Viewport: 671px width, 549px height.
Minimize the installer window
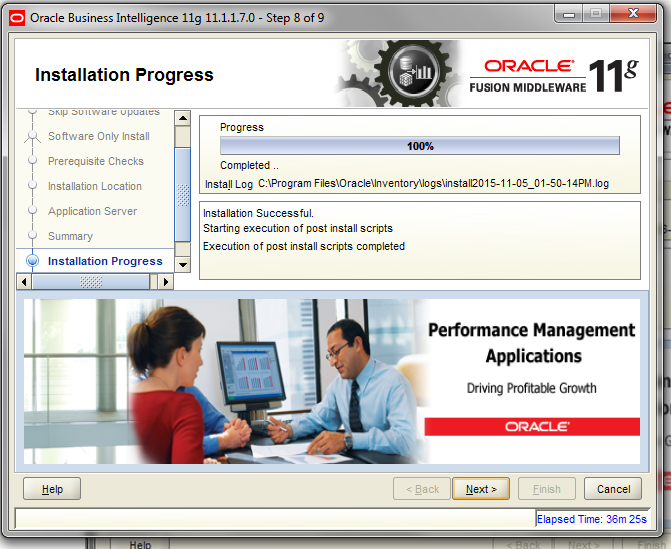[569, 14]
